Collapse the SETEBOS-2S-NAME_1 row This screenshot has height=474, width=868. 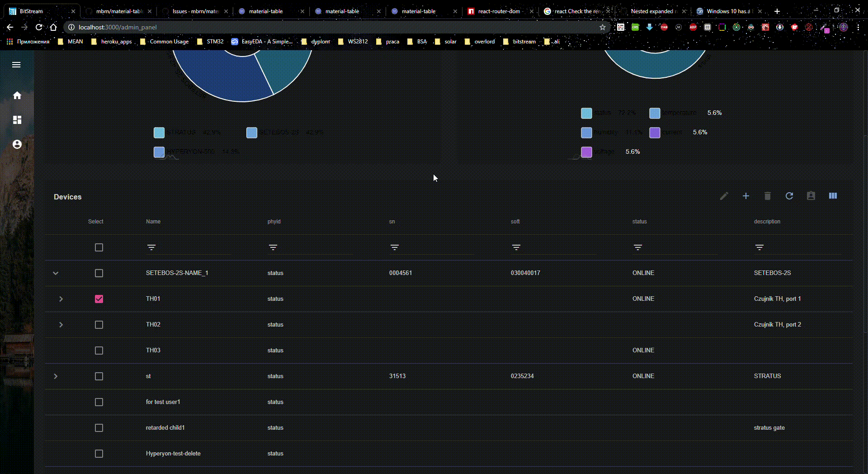click(56, 273)
